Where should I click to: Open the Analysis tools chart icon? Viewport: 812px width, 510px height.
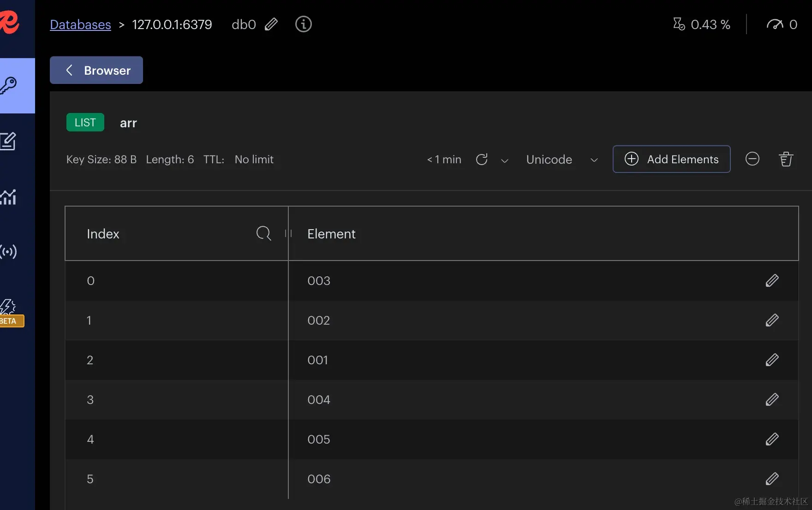coord(8,197)
